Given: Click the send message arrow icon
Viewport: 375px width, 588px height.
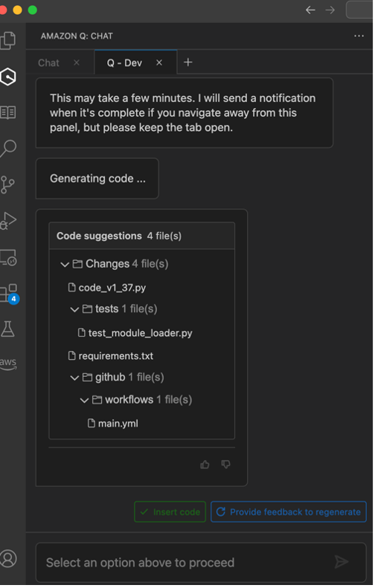Looking at the screenshot, I should coord(342,562).
